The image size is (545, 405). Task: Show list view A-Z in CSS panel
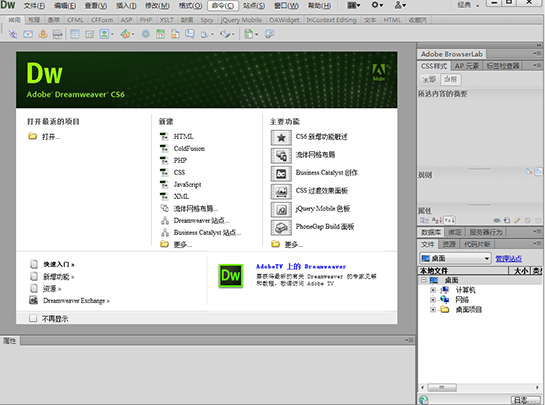click(x=437, y=220)
